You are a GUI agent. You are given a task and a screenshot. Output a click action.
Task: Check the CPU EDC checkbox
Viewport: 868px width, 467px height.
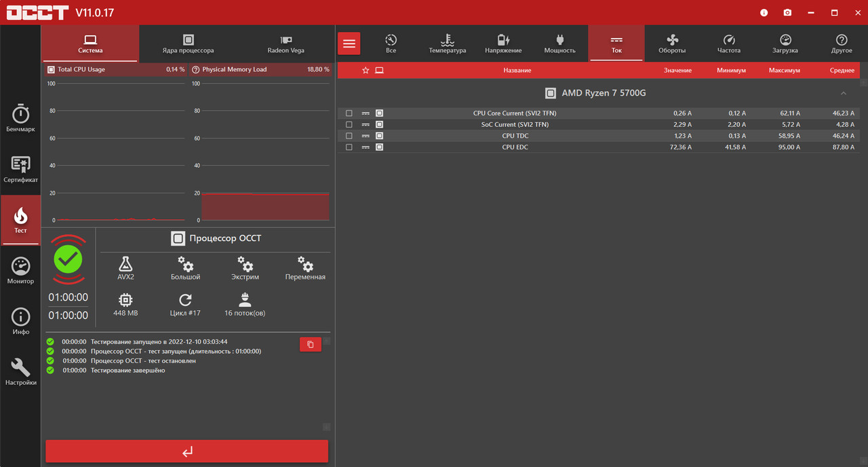349,147
